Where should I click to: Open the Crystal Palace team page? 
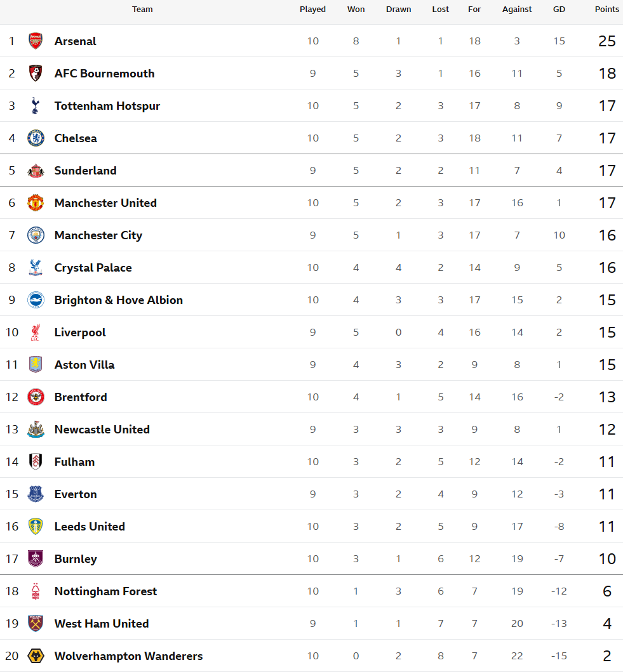pyautogui.click(x=93, y=268)
